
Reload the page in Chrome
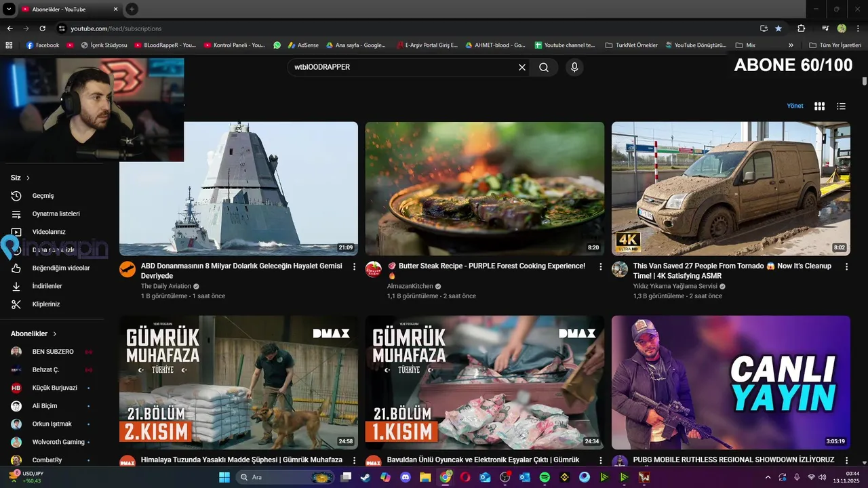(42, 28)
